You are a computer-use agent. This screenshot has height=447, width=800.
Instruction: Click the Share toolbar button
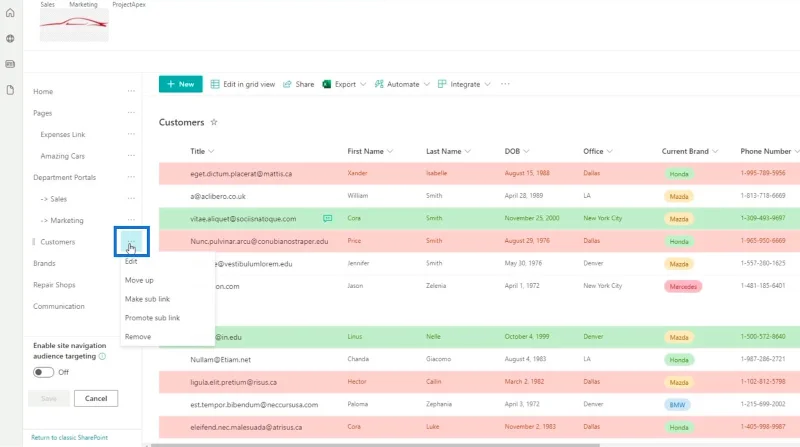(x=299, y=84)
